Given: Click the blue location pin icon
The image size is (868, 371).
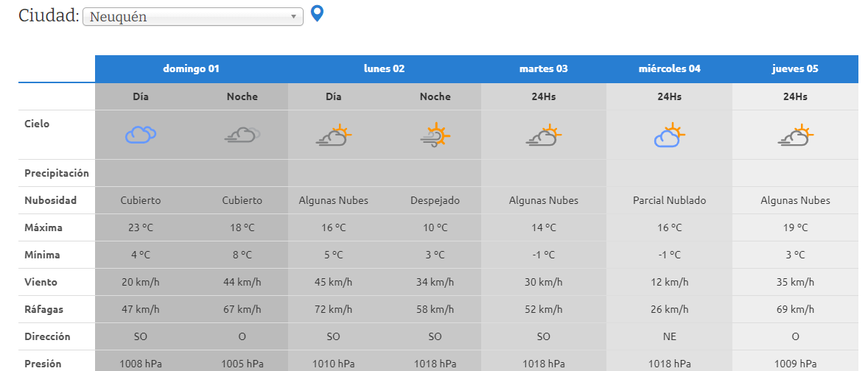Looking at the screenshot, I should point(317,13).
